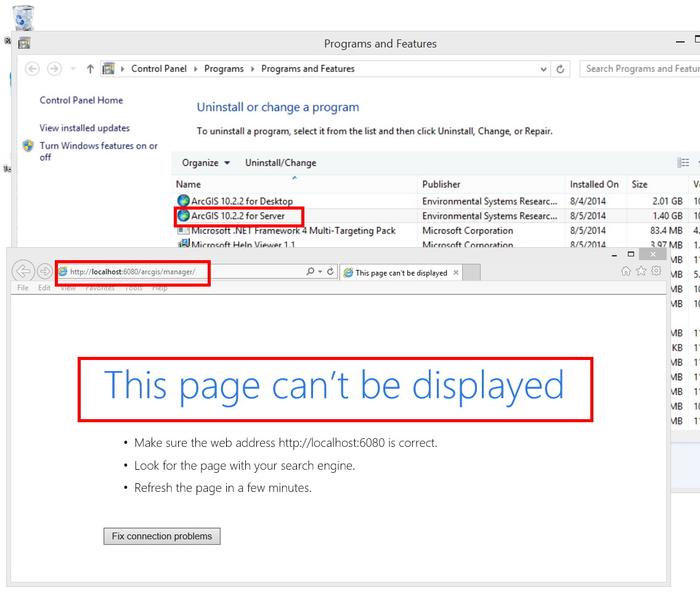
Task: Click the browser Forward button
Action: click(x=44, y=271)
